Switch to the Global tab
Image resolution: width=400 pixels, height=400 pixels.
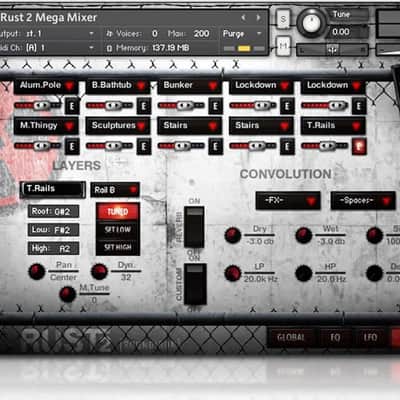(291, 337)
